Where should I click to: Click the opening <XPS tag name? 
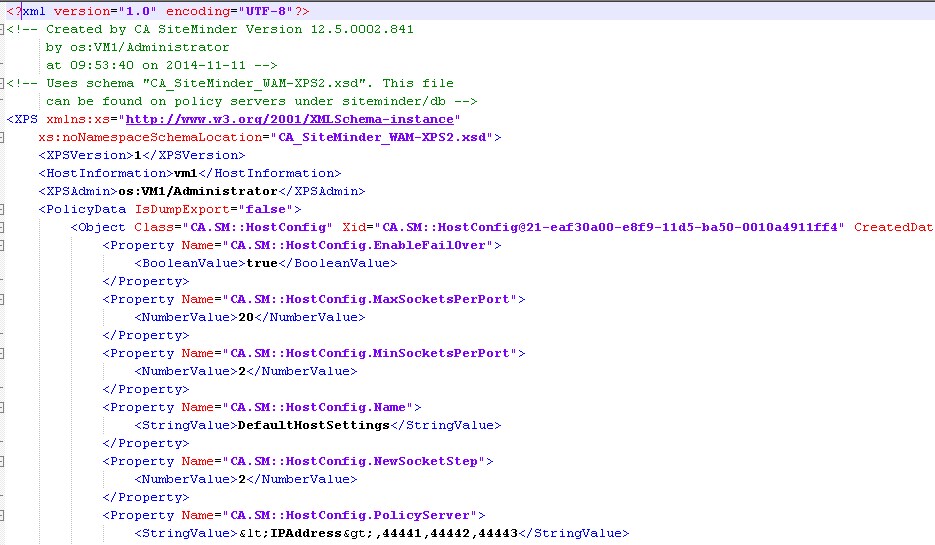coord(22,119)
